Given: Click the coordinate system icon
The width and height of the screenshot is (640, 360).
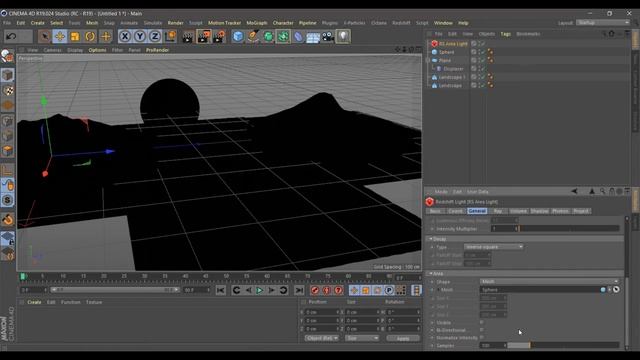Looking at the screenshot, I should 170,37.
